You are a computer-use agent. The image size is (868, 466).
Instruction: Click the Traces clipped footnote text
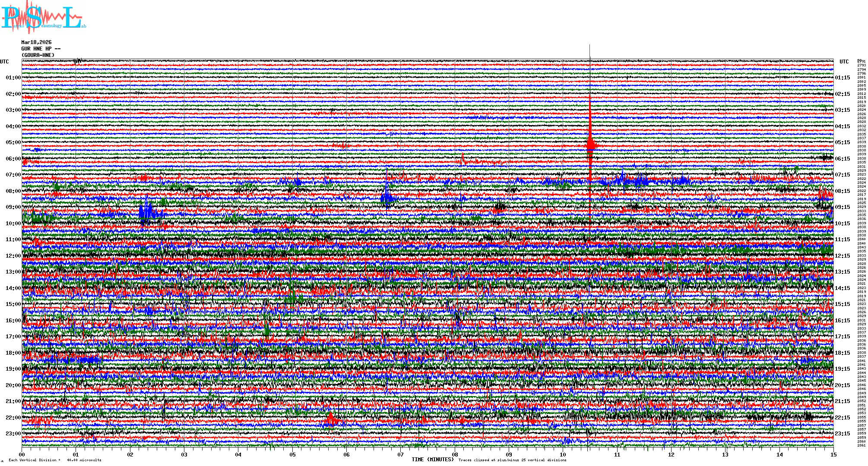(x=512, y=460)
